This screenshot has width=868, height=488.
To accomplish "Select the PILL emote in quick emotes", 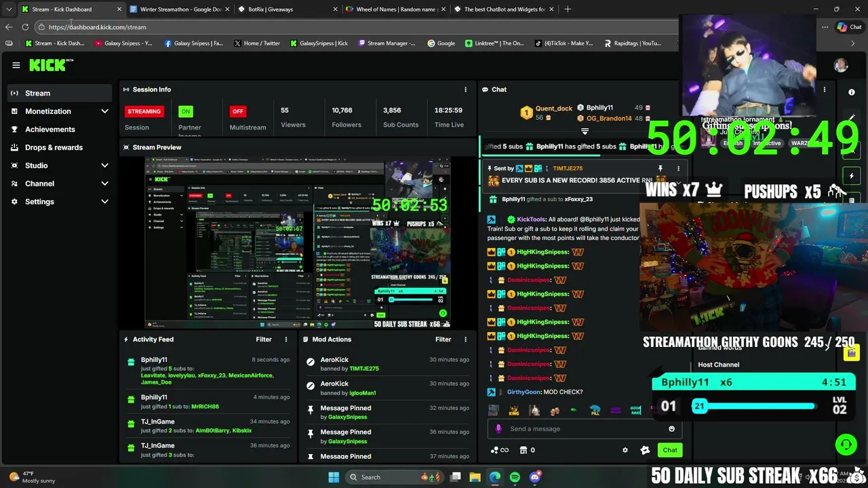I will 595,411.
